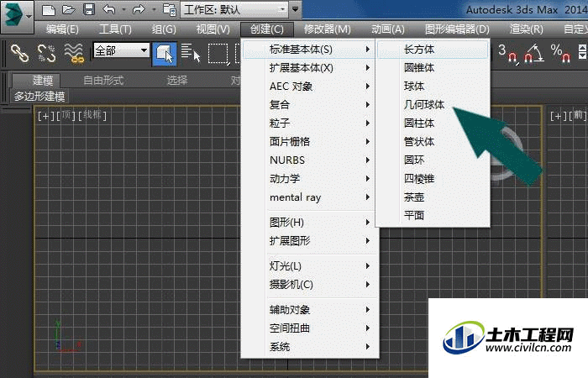Open the 组(G) menu

click(x=164, y=29)
